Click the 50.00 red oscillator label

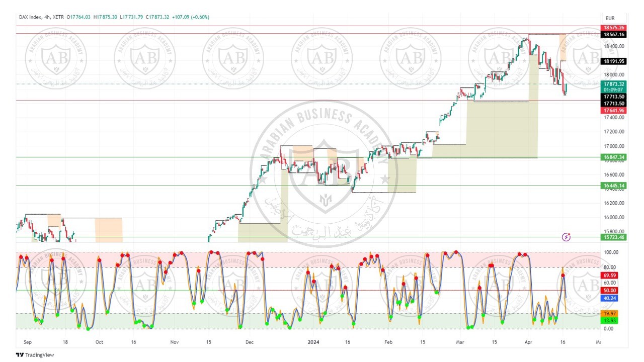(x=609, y=291)
